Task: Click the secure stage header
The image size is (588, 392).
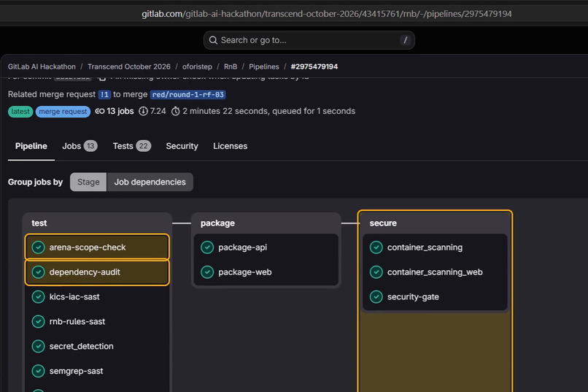Action: click(383, 223)
